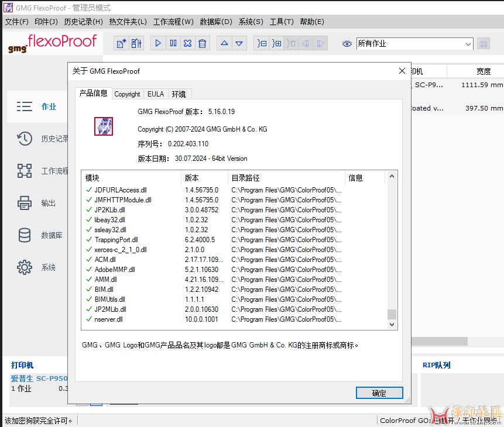Viewport: 504px width, 427px height.
Task: Move job up with triangle icon
Action: click(224, 43)
